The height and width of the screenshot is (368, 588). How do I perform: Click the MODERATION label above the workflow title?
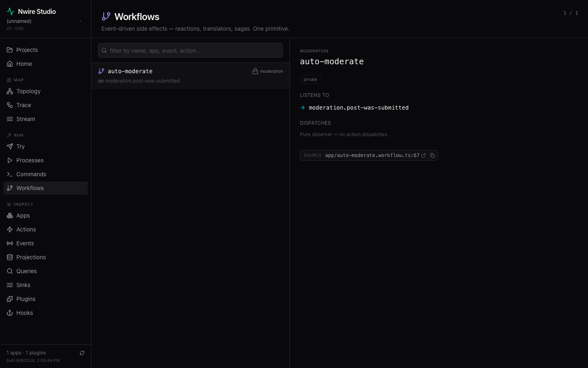click(314, 51)
